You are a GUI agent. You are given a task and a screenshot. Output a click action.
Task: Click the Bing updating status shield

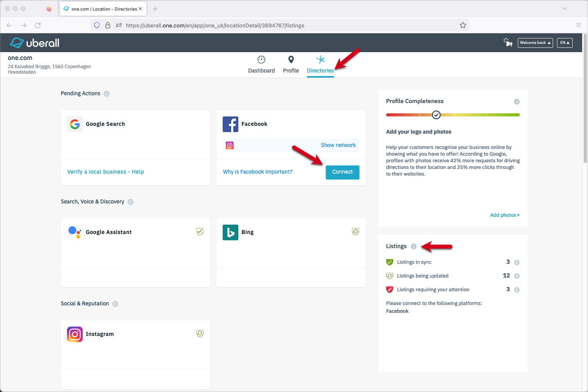pos(356,232)
